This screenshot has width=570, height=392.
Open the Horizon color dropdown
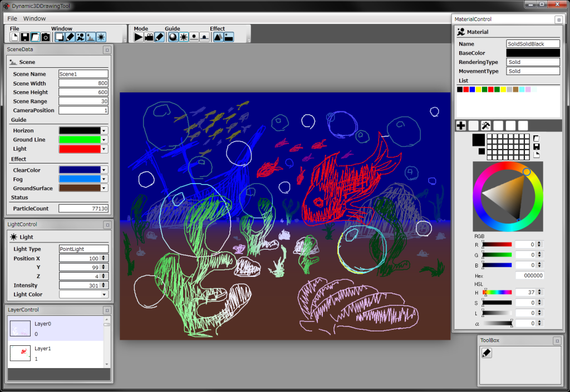(104, 131)
